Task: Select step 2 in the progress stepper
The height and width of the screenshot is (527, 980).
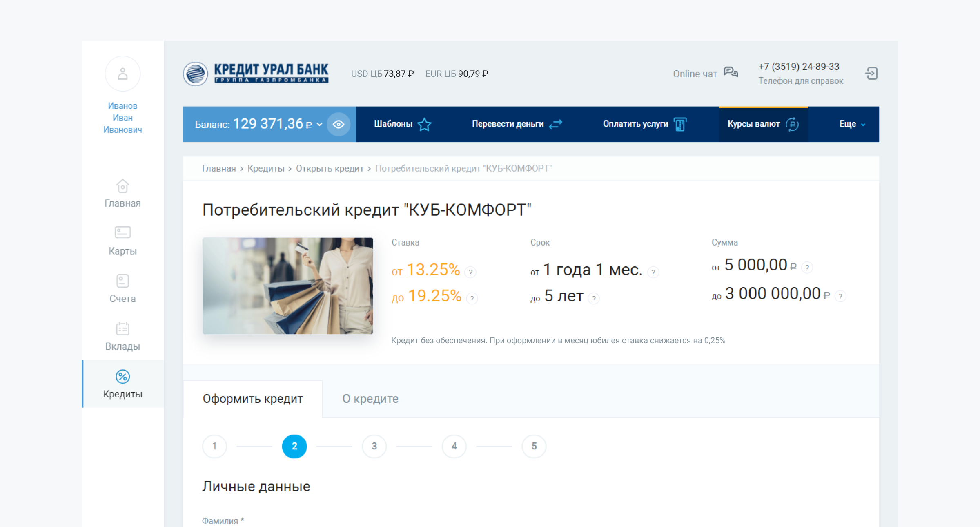Action: click(x=294, y=446)
